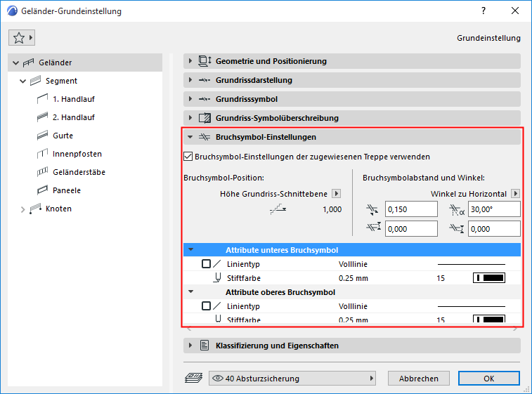Click the Abbrechen button
The height and width of the screenshot is (394, 532).
click(419, 379)
